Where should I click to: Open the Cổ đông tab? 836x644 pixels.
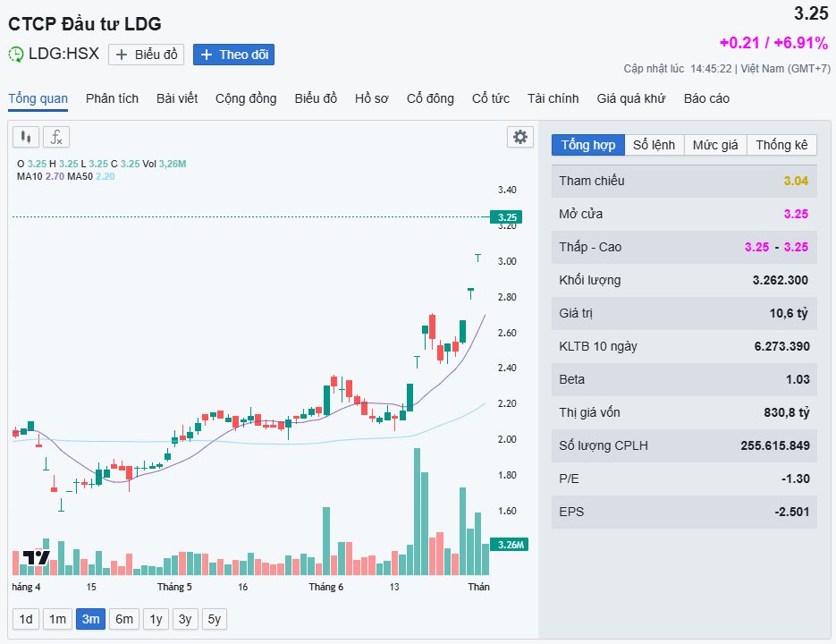point(430,98)
